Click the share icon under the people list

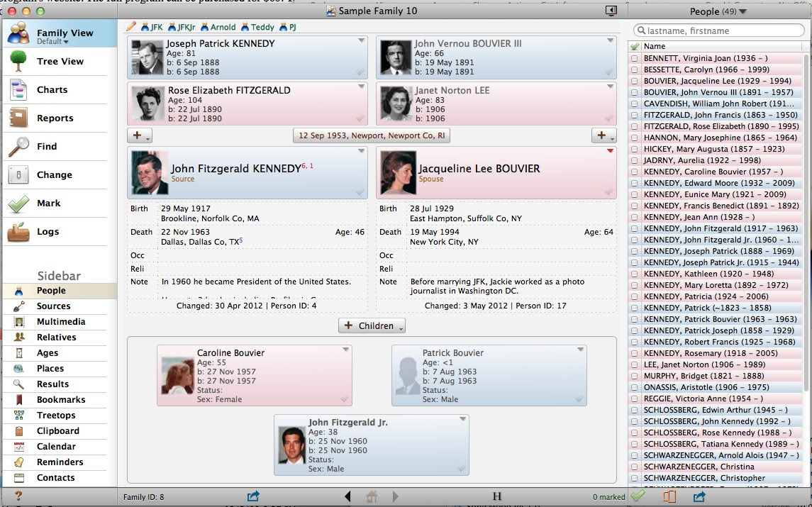(699, 496)
